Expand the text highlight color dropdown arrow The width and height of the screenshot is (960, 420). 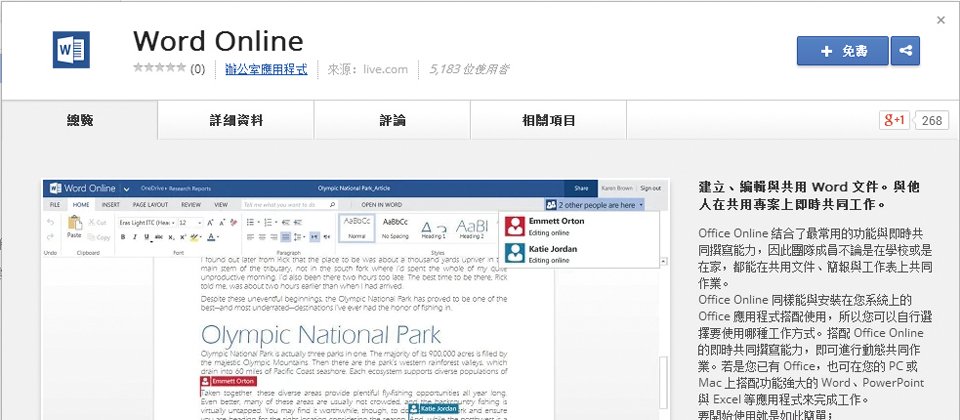tap(201, 237)
